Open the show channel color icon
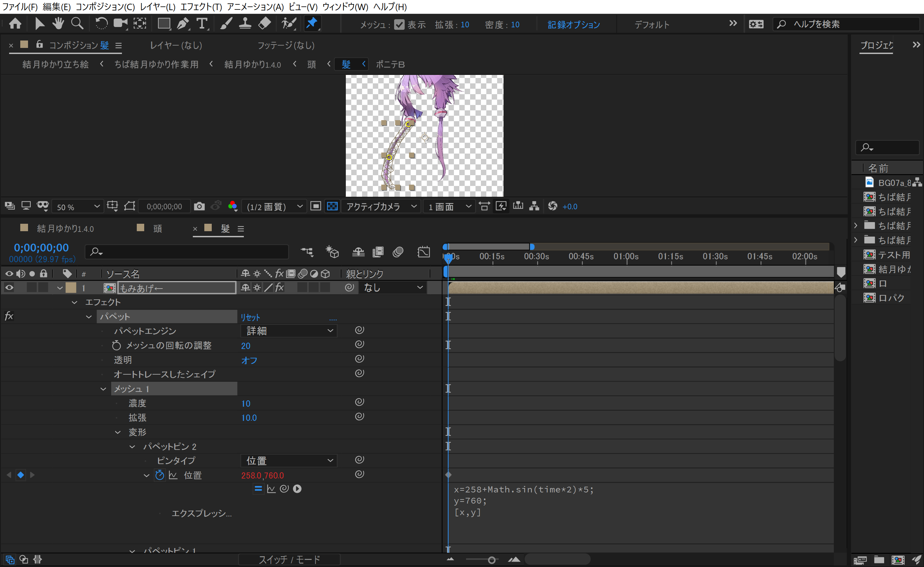Screen dimensions: 924x567 click(233, 206)
